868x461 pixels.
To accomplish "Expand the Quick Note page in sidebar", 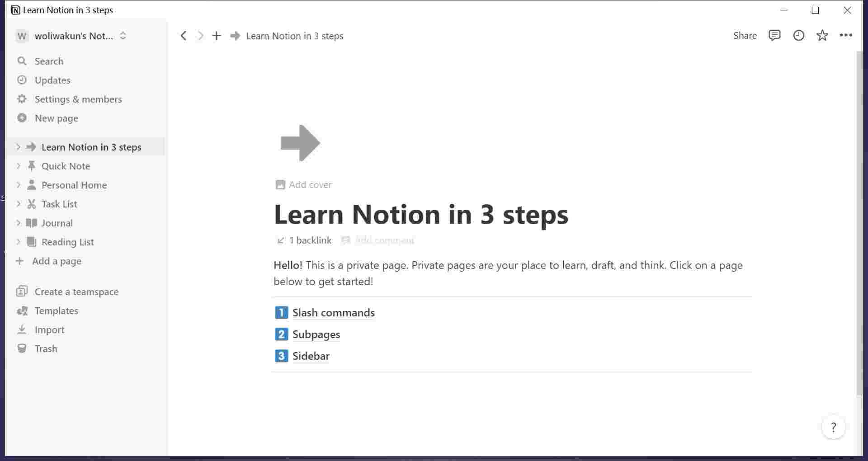I will [18, 166].
